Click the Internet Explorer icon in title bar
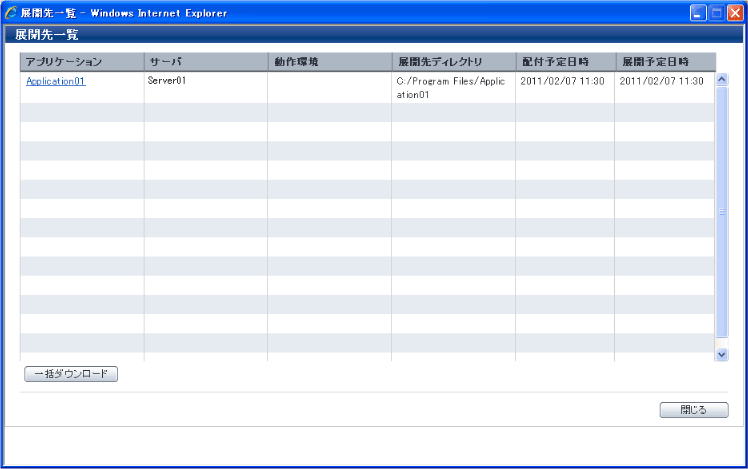This screenshot has height=469, width=748. (x=11, y=13)
